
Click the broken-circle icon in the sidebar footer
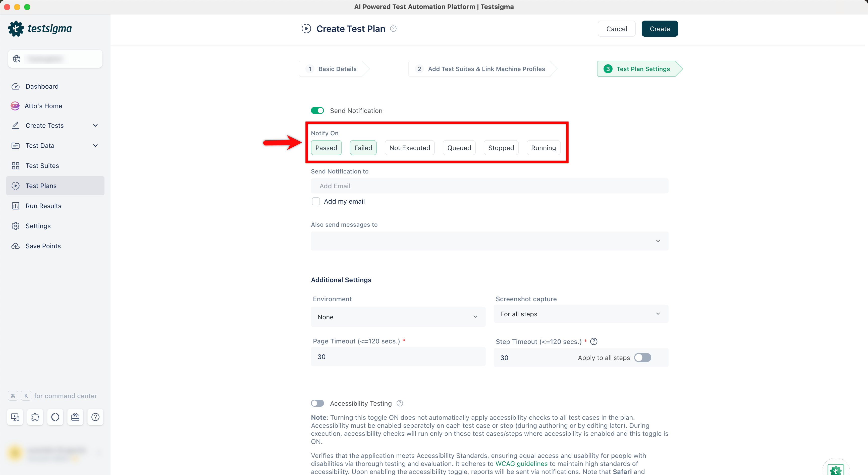55,417
